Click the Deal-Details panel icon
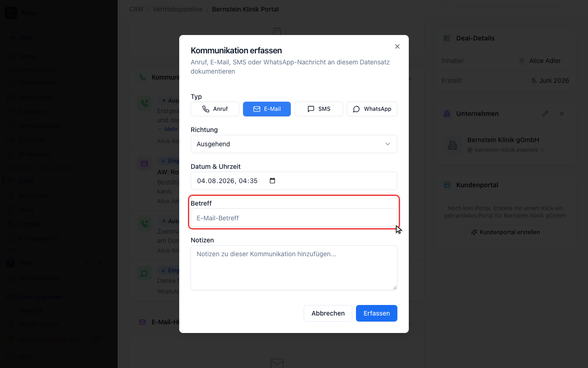This screenshot has width=588, height=368. tap(447, 38)
